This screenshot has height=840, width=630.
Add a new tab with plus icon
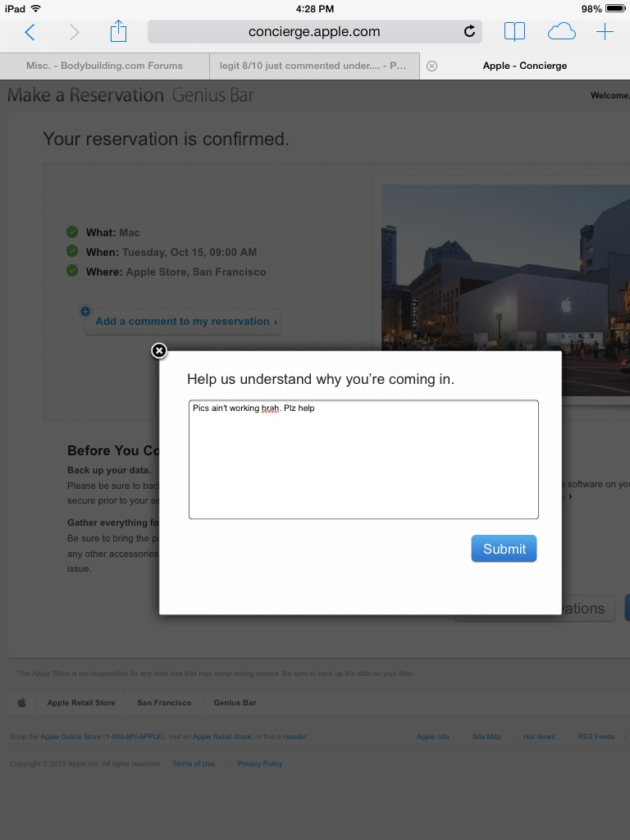[x=605, y=32]
